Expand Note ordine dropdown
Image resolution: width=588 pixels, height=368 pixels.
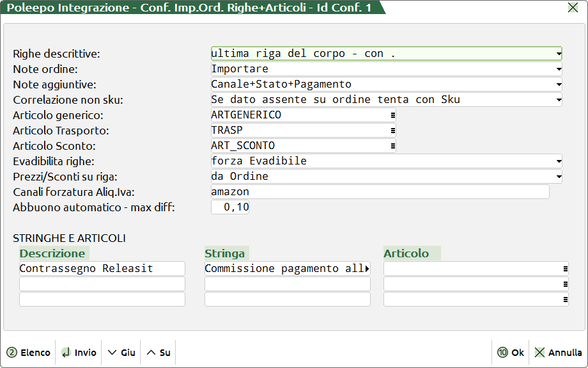tap(559, 69)
